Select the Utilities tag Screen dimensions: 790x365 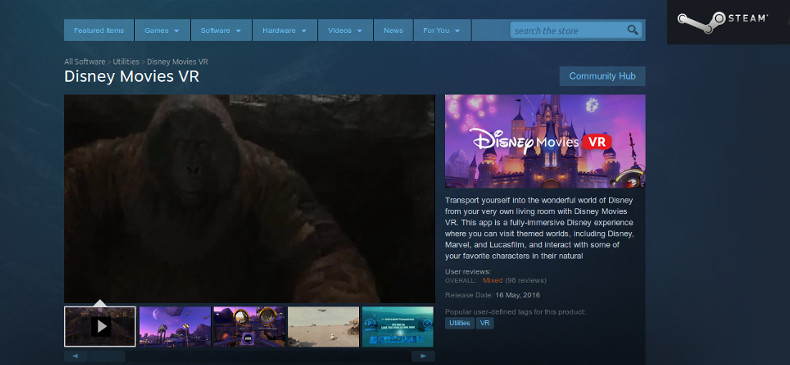click(459, 323)
